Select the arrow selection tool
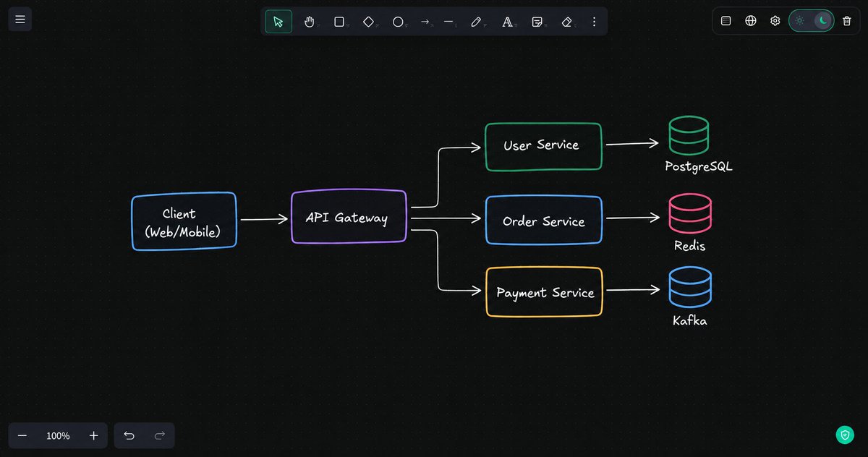 tap(278, 22)
